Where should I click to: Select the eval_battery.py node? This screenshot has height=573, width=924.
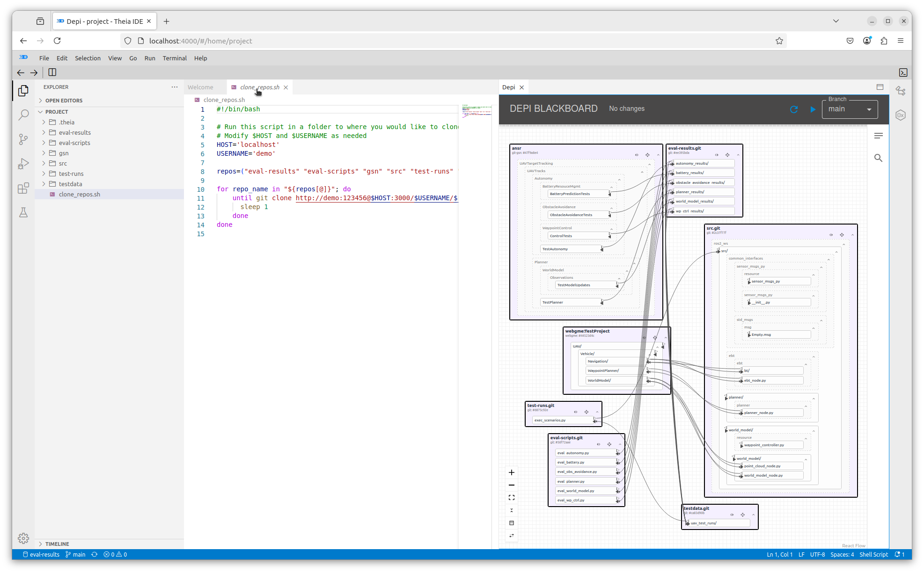[x=587, y=462]
